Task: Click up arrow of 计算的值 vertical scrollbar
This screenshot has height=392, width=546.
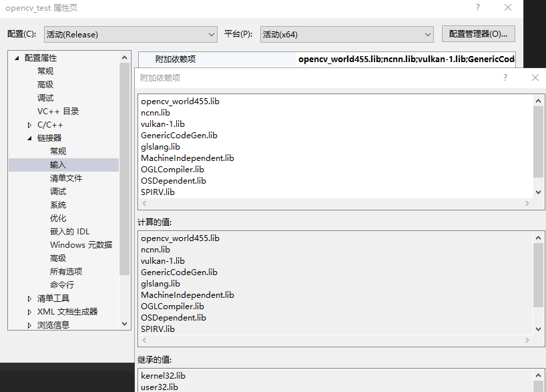Action: 539,238
